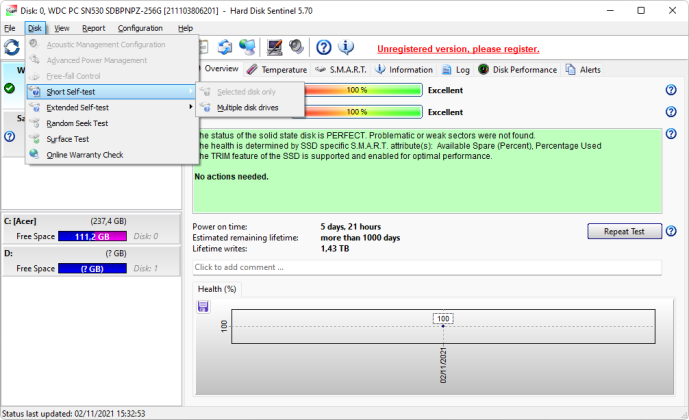Screen dimensions: 689x420
Task: Open the Report menu
Action: pos(94,28)
